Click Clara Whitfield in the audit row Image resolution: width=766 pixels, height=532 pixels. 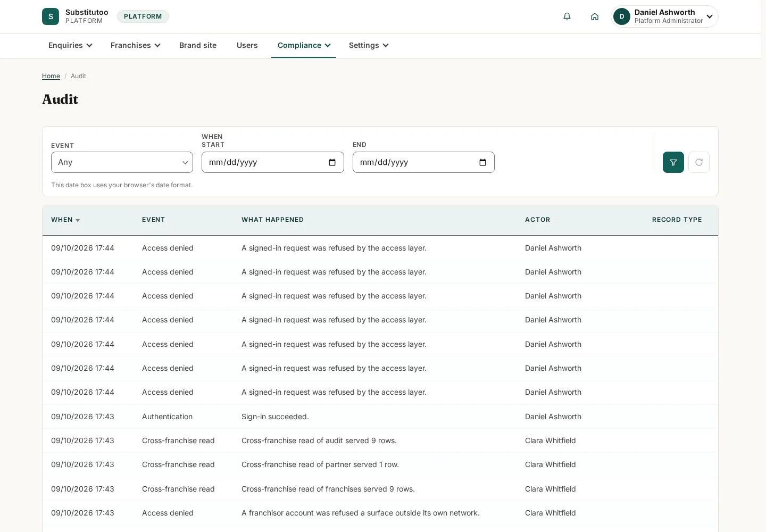click(551, 440)
